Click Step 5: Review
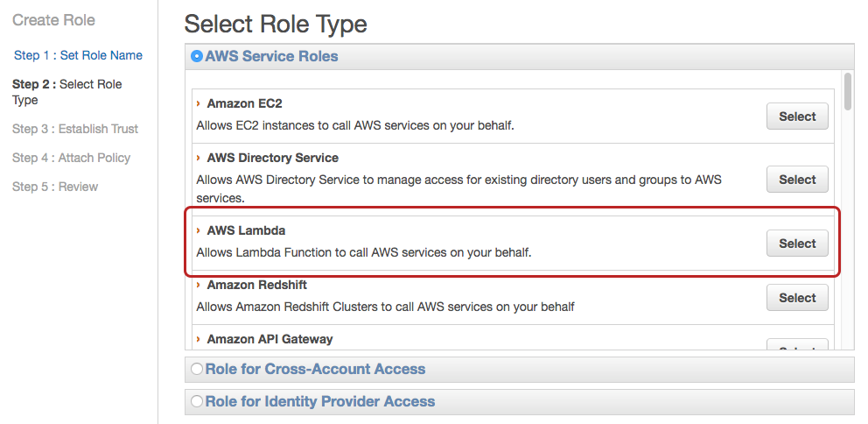This screenshot has height=424, width=868. tap(55, 187)
